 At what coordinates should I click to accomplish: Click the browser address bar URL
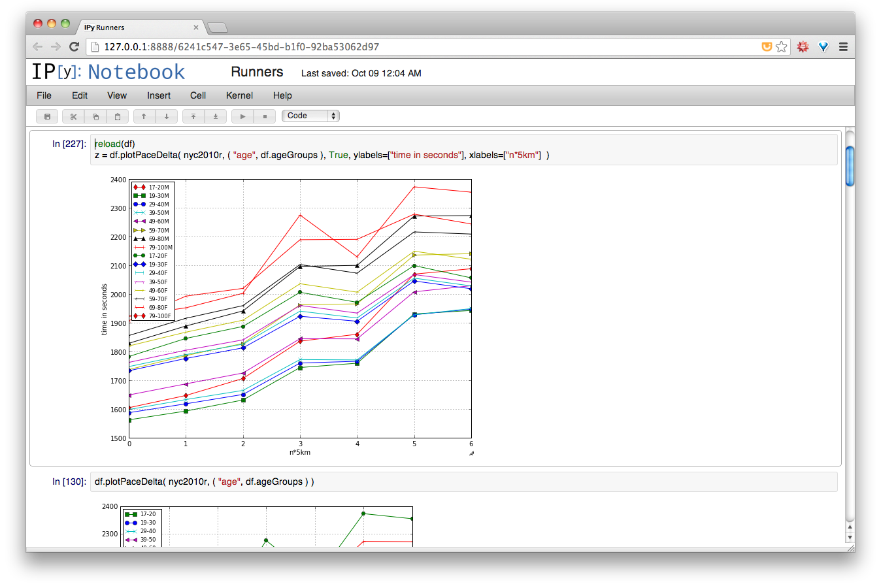click(x=242, y=47)
